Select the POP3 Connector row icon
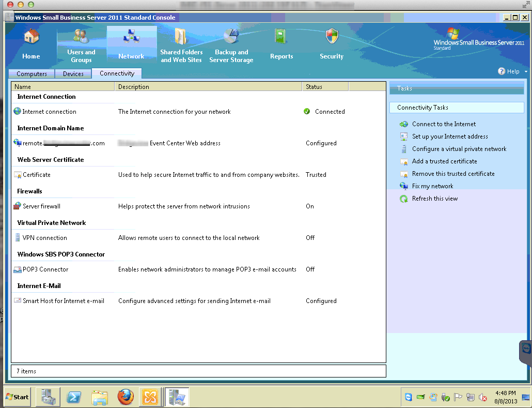 tap(18, 269)
